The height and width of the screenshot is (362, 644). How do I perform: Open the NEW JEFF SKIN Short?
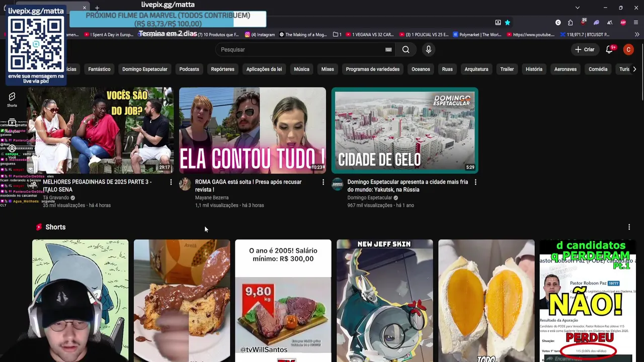pos(385,300)
